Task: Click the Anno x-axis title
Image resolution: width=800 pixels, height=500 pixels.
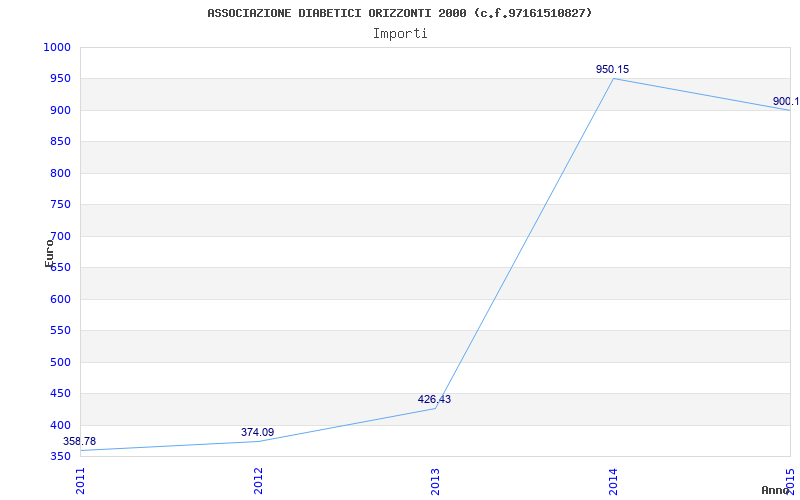Action: pos(775,490)
